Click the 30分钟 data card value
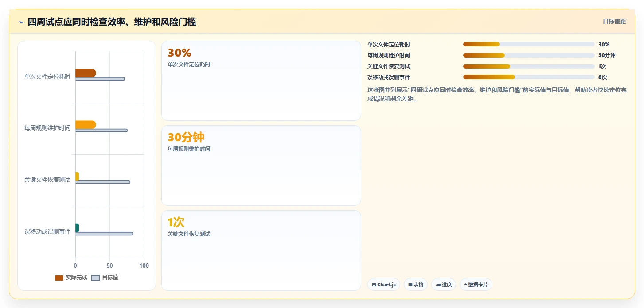This screenshot has height=308, width=644. (186, 137)
